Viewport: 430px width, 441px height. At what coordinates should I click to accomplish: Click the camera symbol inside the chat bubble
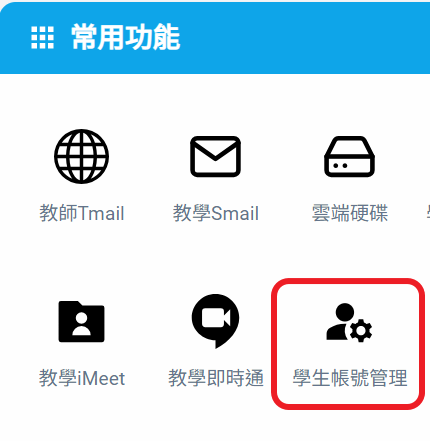216,318
